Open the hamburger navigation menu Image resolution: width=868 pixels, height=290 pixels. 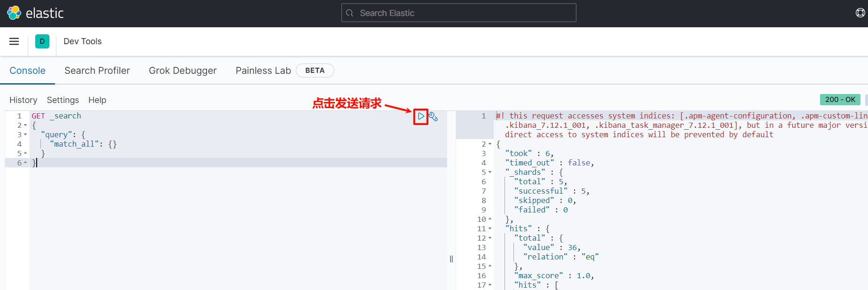point(14,41)
